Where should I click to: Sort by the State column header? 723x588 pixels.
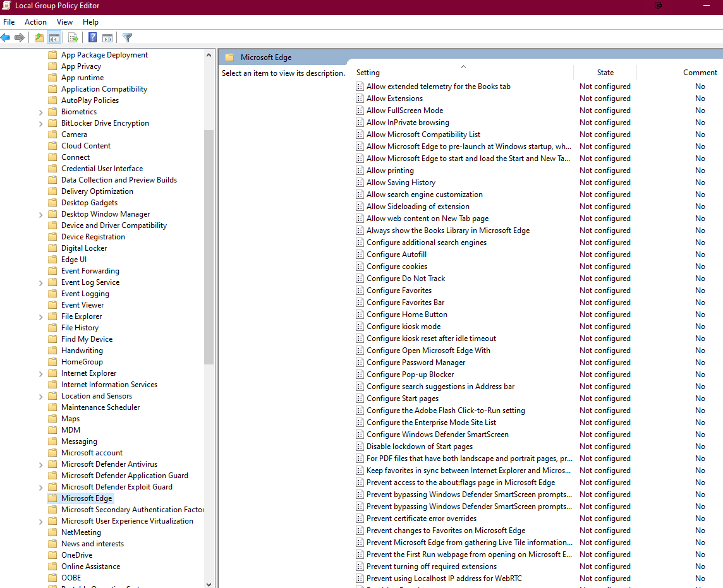(x=605, y=73)
